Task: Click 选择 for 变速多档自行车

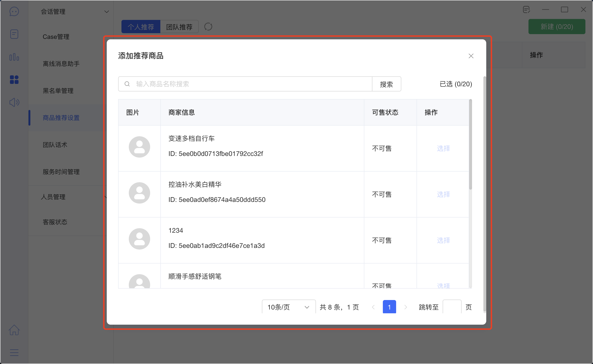Action: click(x=443, y=148)
